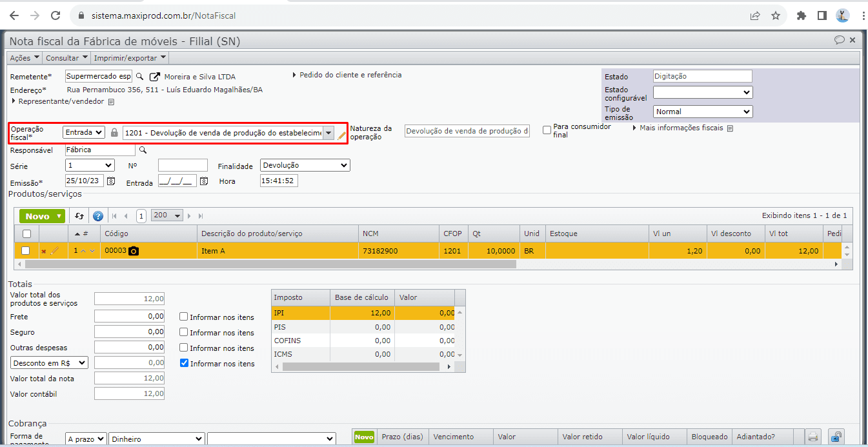The height and width of the screenshot is (447, 868).
Task: Open Representante/vendedor note icon
Action: (x=111, y=102)
